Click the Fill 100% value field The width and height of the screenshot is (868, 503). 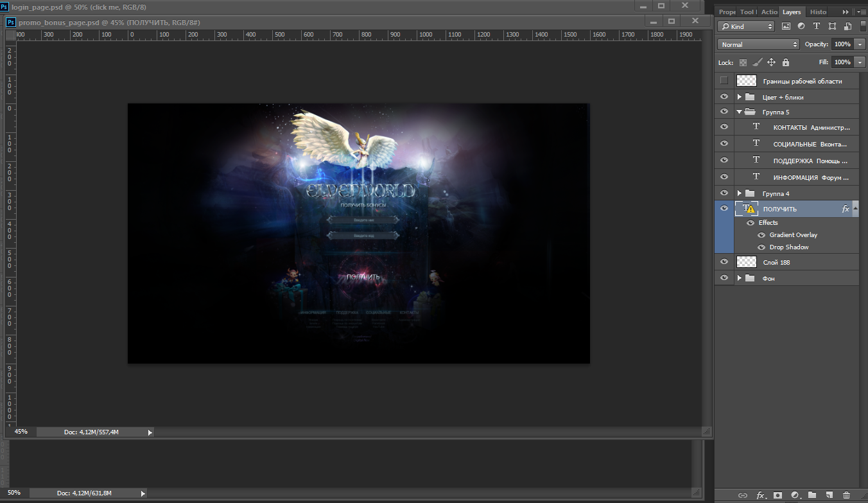pyautogui.click(x=842, y=62)
